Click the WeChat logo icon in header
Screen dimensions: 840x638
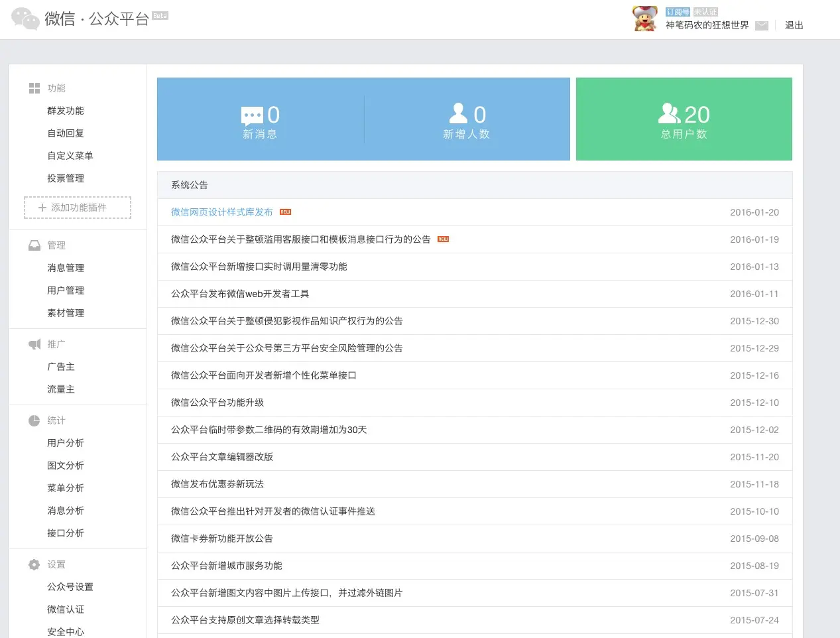25,19
